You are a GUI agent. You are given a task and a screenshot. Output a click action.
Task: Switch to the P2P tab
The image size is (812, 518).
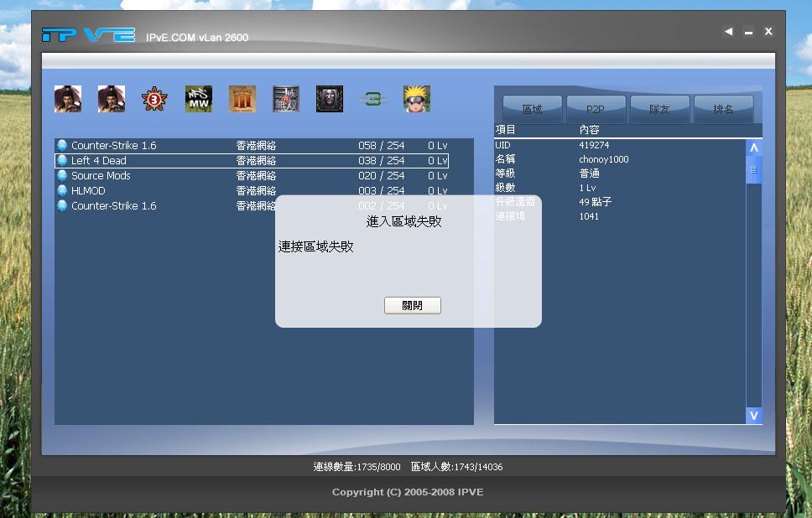point(596,109)
